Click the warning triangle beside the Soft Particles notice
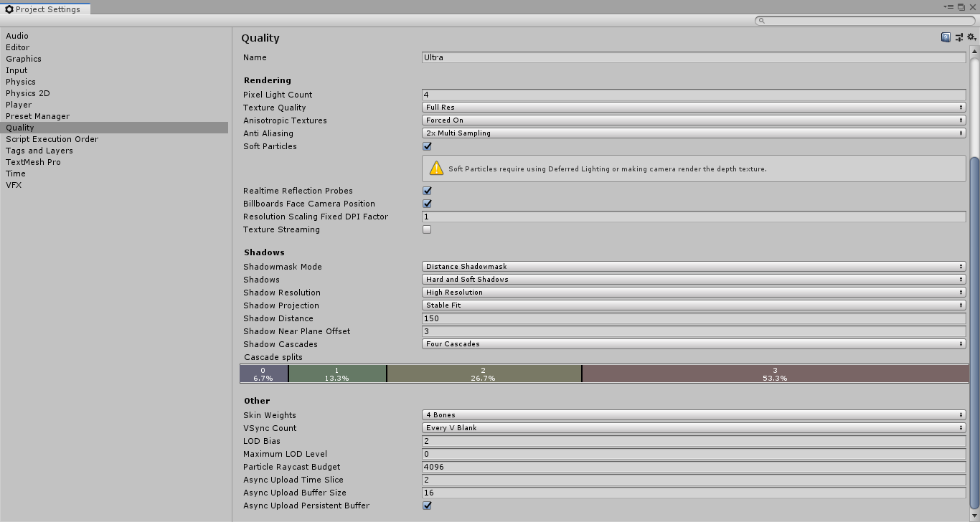Viewport: 980px width, 522px height. pos(438,168)
